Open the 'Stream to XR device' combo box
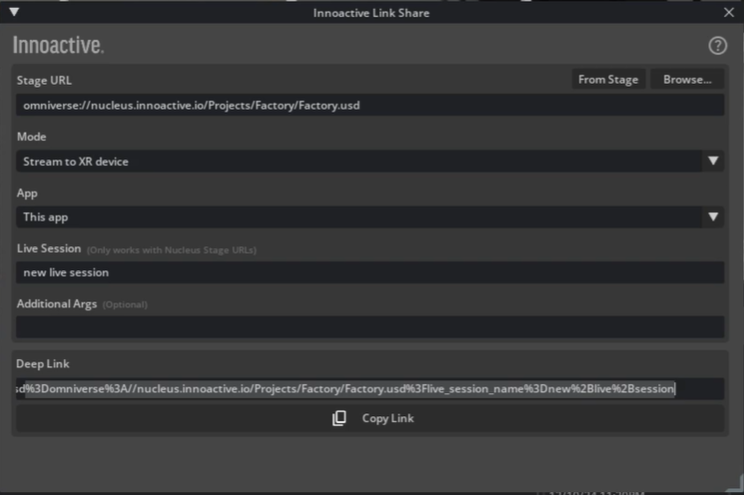Image resolution: width=744 pixels, height=495 pixels. point(360,161)
